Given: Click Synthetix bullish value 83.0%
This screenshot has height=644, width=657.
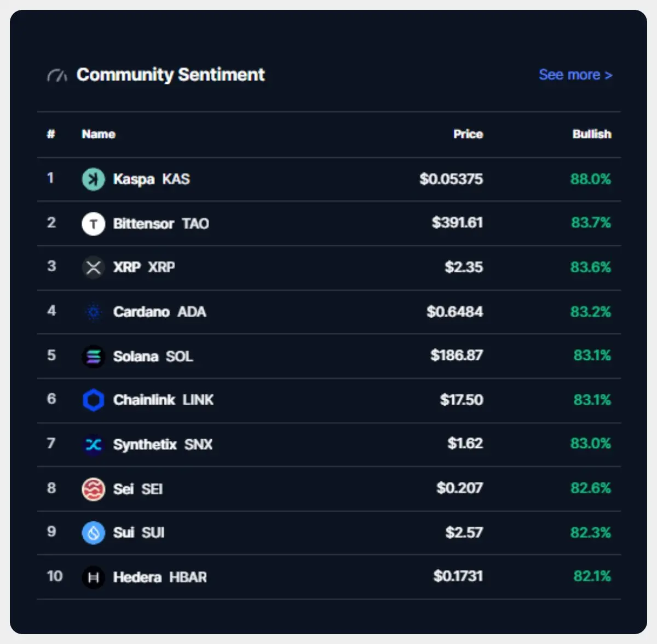Looking at the screenshot, I should [591, 444].
